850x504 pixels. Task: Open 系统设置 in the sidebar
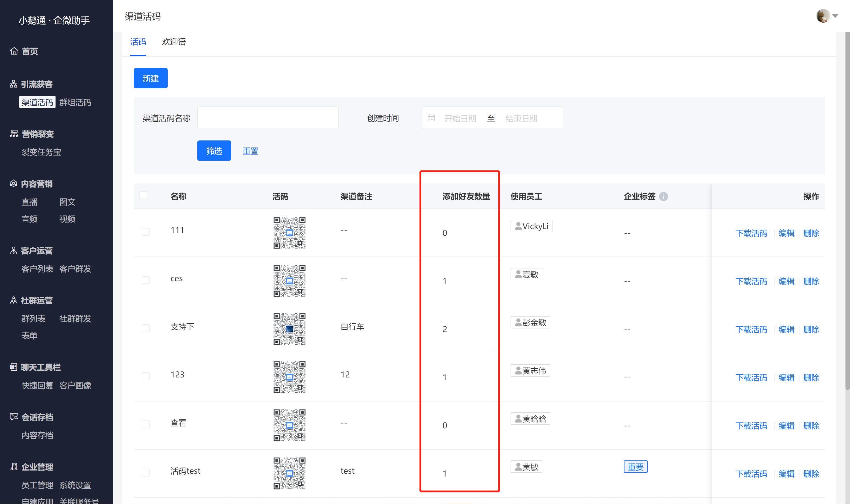tap(75, 485)
